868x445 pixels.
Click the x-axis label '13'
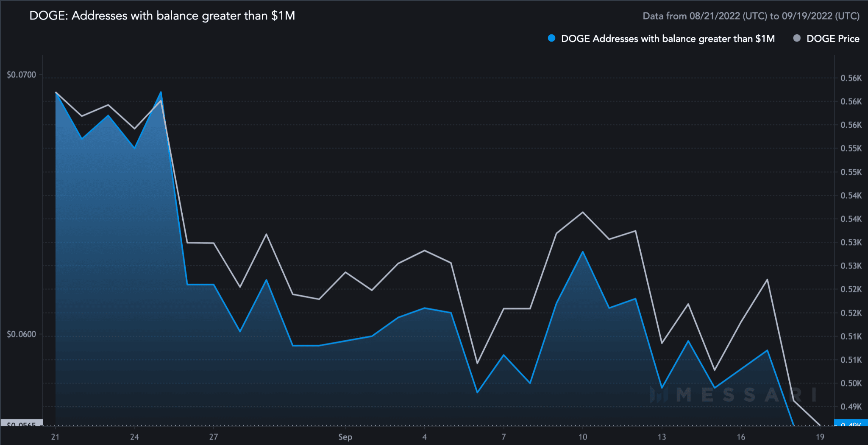pos(662,437)
